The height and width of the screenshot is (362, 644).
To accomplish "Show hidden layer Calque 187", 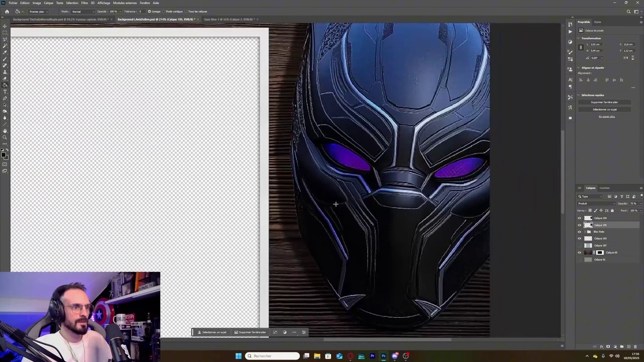I will [579, 246].
